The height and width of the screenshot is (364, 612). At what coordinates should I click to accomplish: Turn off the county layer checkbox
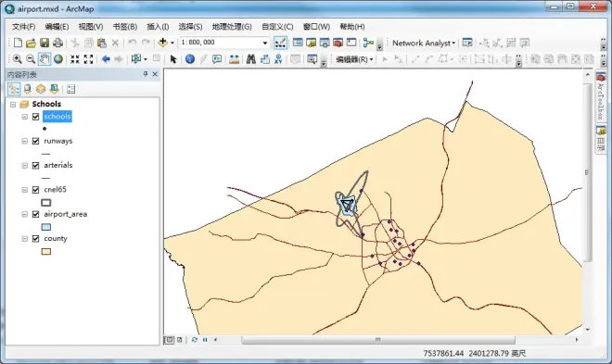tap(36, 239)
